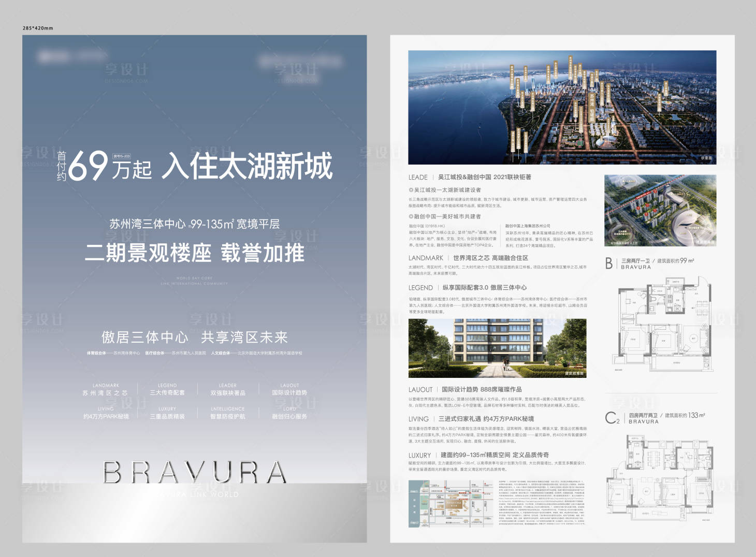756x557 pixels.
Task: Click heading 吴江城投&融创中国 2021联袂钜著
Action: 485,177
